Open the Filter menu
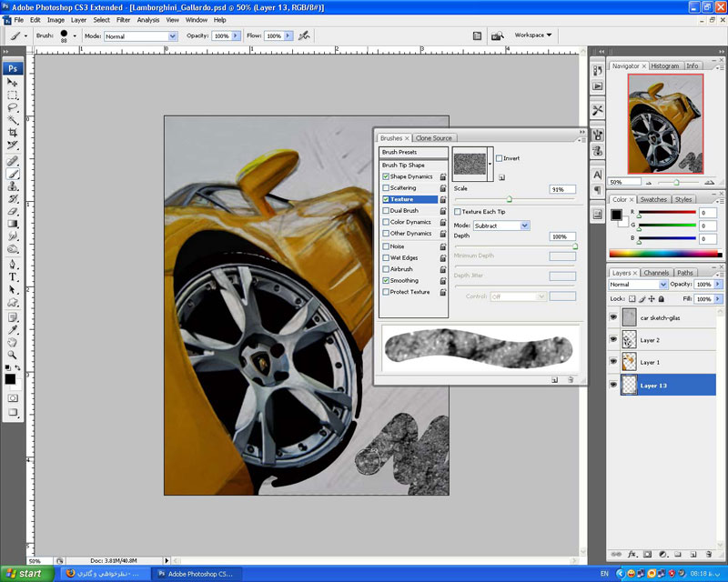 (x=123, y=20)
